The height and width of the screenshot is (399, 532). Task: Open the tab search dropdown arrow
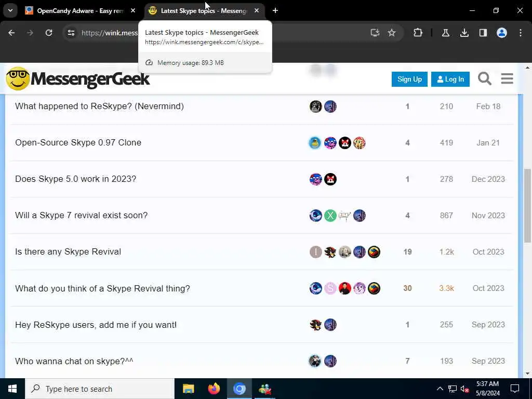pyautogui.click(x=10, y=10)
